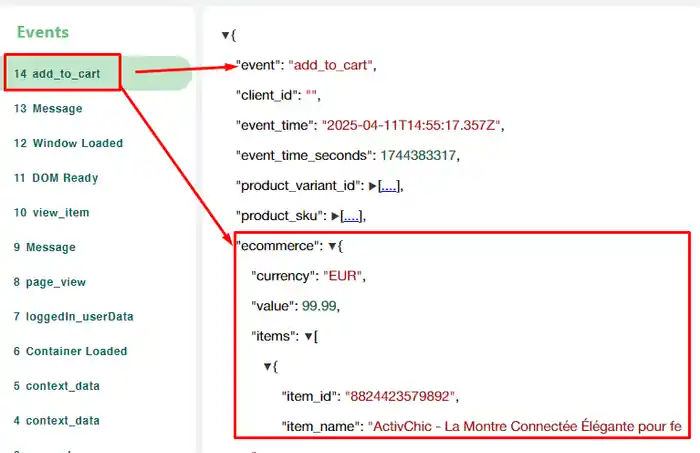Select the 10 view_item event

[52, 212]
